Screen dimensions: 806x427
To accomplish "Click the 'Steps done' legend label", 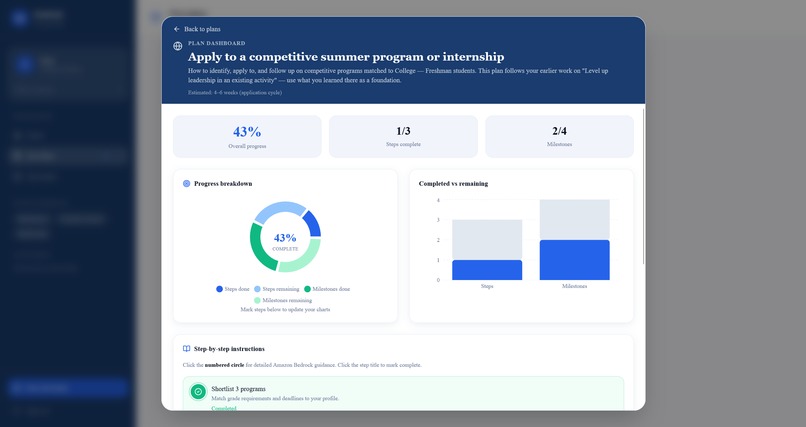I will (237, 289).
